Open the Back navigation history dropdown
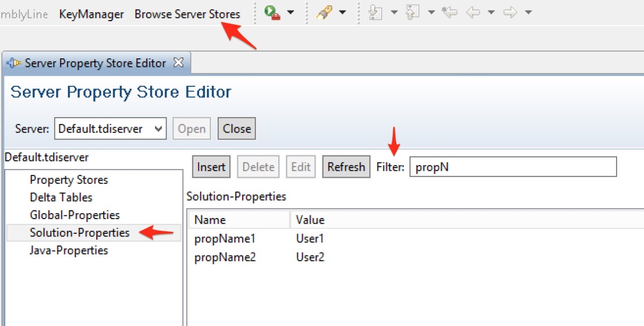This screenshot has width=644, height=326. point(491,12)
